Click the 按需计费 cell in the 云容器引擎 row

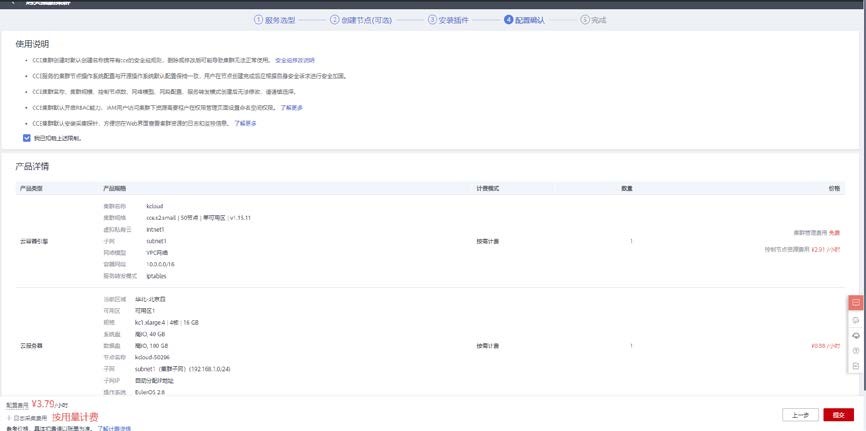(x=488, y=241)
